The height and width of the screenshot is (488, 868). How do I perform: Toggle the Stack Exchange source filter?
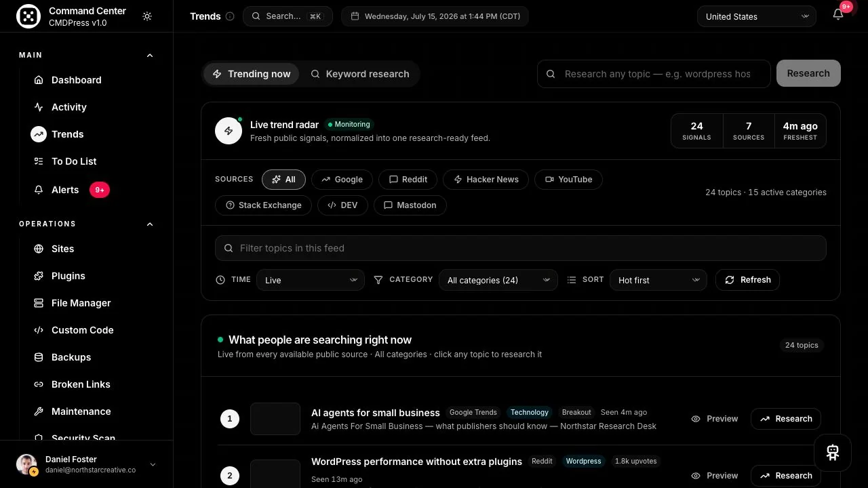263,205
